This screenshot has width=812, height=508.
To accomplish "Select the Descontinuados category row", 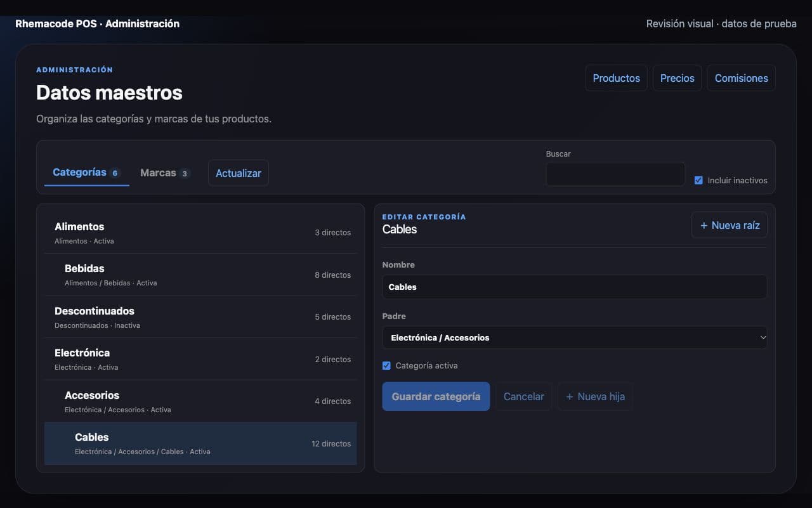I will click(200, 317).
